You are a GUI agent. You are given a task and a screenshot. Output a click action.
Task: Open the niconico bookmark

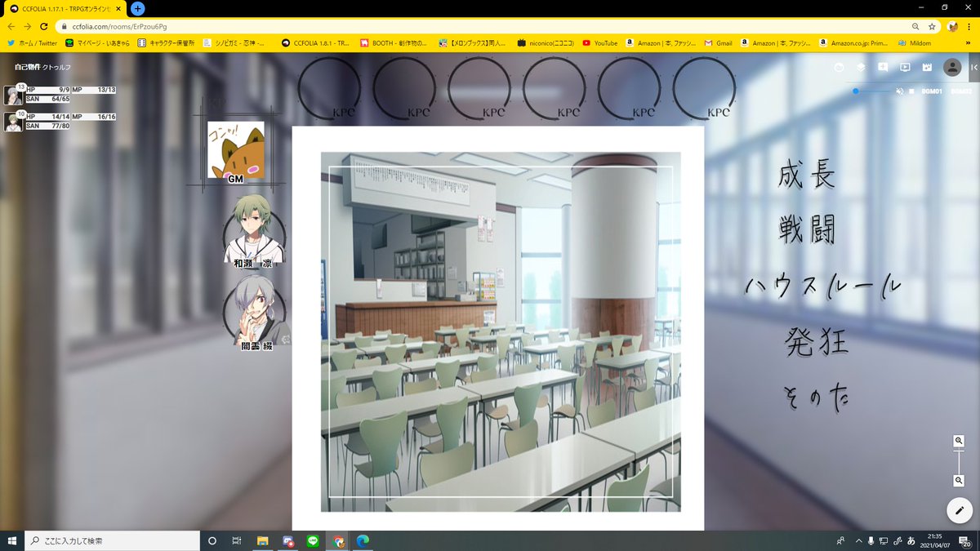[x=546, y=42]
